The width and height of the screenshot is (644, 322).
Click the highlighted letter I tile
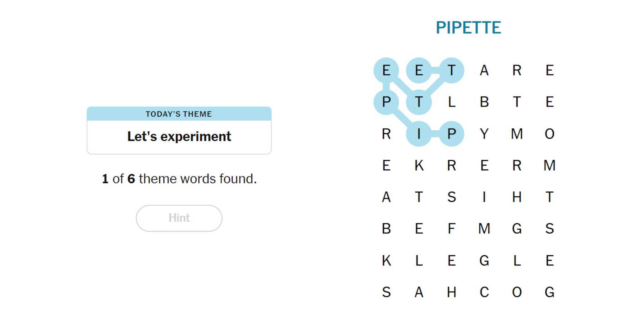coord(419,134)
